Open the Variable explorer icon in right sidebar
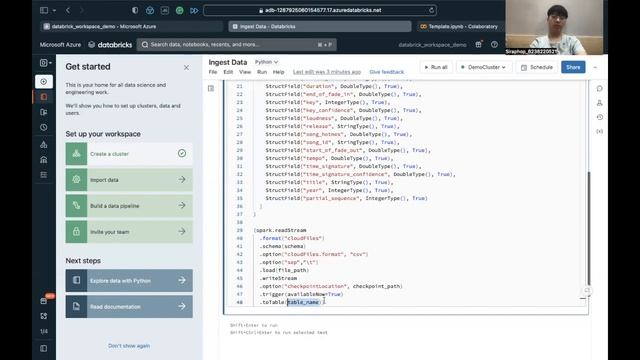 pos(600,131)
